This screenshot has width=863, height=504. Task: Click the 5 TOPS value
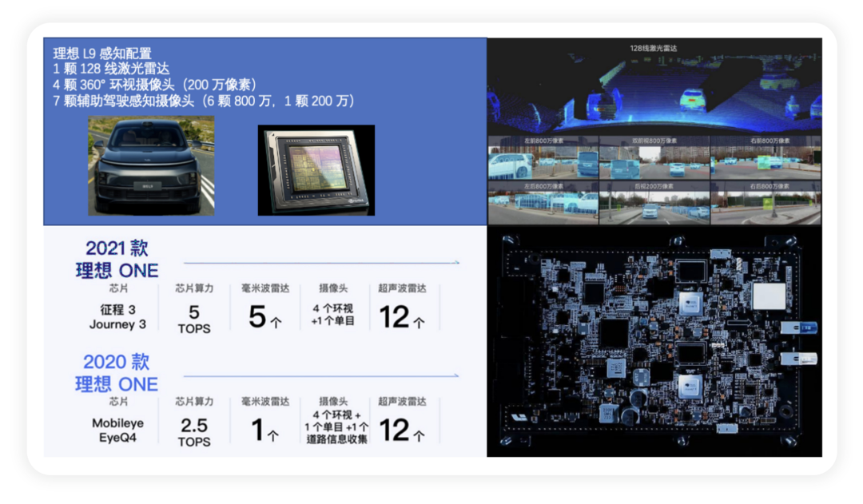pyautogui.click(x=193, y=319)
